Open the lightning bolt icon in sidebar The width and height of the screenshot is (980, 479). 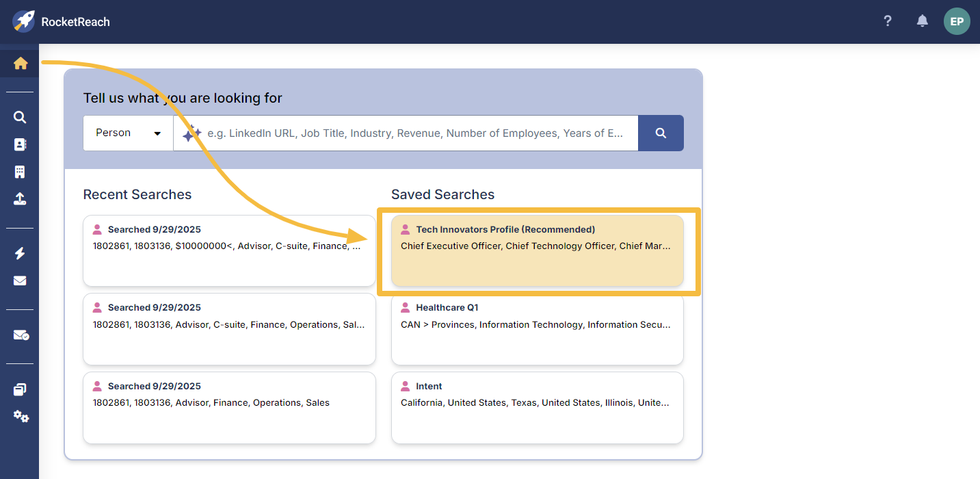[x=20, y=253]
